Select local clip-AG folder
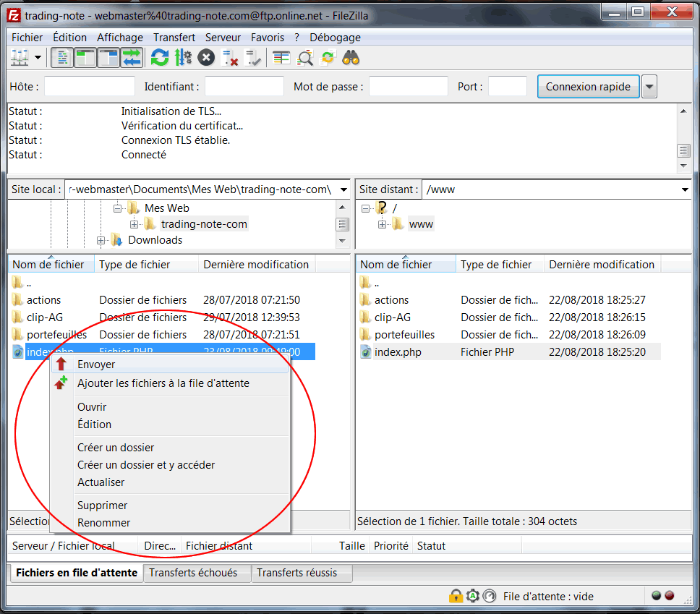Screen dimensions: 700x614 45,317
